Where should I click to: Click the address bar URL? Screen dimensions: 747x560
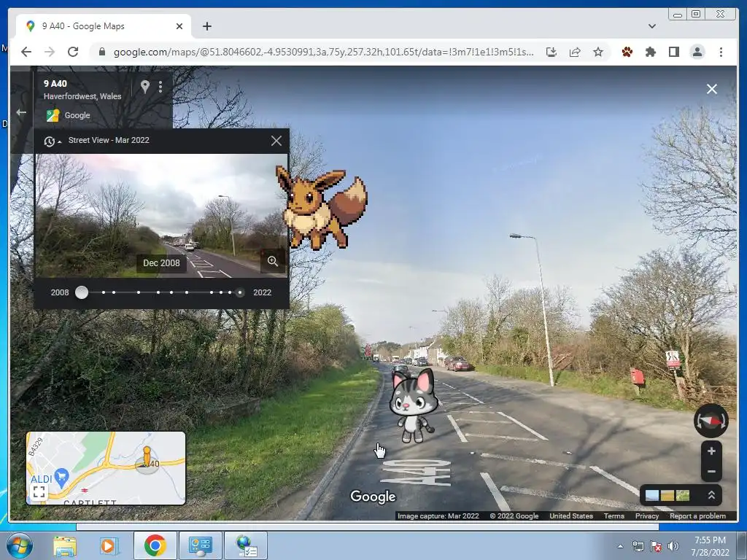click(323, 52)
